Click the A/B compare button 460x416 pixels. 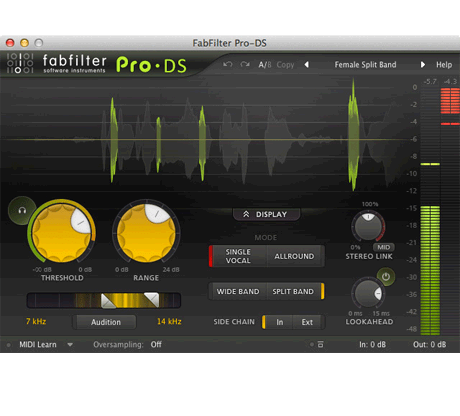pos(265,65)
